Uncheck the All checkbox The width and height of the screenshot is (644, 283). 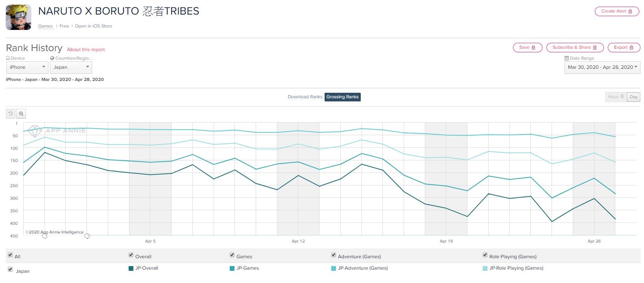pos(10,255)
